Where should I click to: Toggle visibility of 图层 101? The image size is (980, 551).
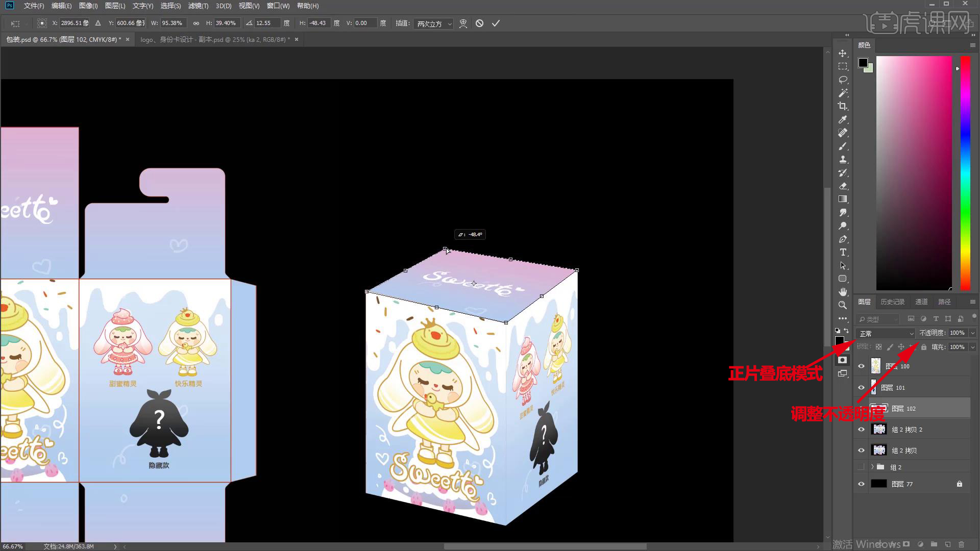(862, 387)
